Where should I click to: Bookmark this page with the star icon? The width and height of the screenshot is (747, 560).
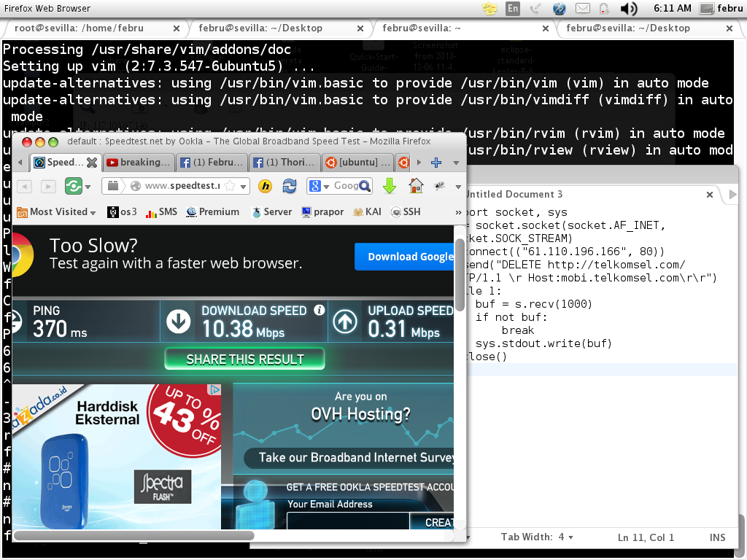(x=230, y=186)
